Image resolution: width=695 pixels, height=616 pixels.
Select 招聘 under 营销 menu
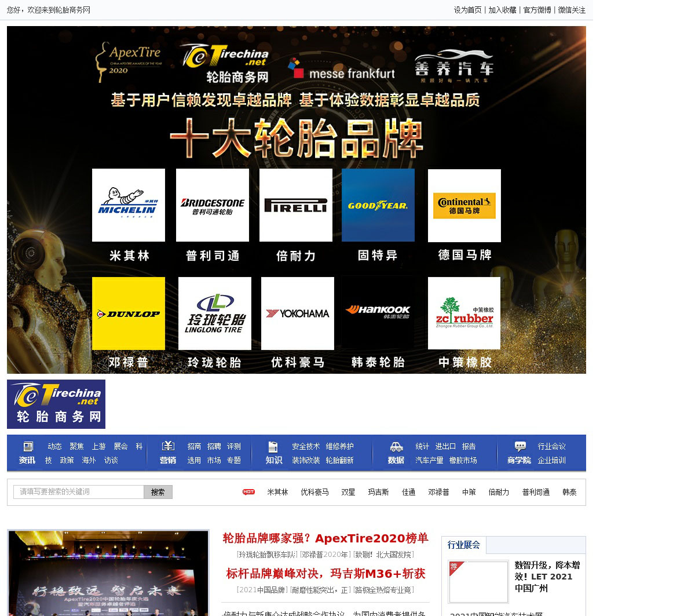click(x=214, y=446)
